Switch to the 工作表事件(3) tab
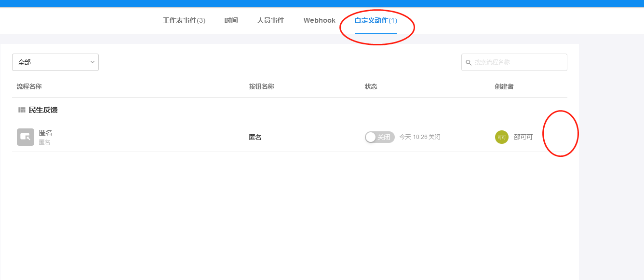644x280 pixels. [x=184, y=20]
